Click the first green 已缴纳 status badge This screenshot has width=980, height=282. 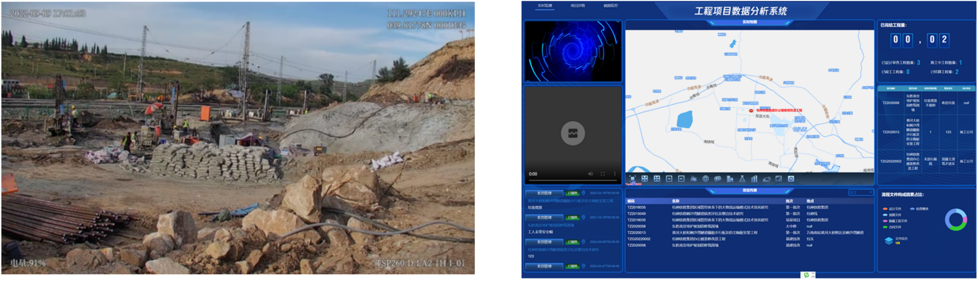[x=572, y=193]
